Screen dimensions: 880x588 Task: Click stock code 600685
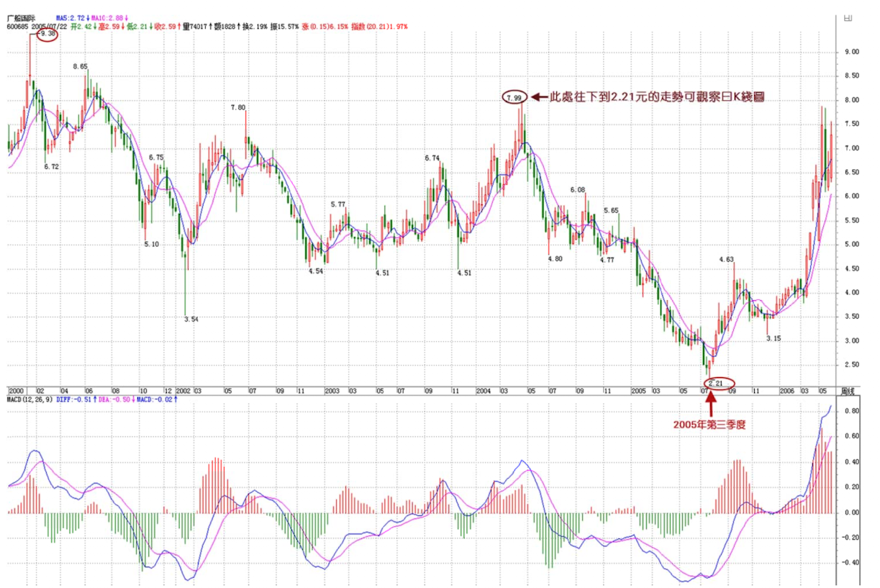click(17, 26)
